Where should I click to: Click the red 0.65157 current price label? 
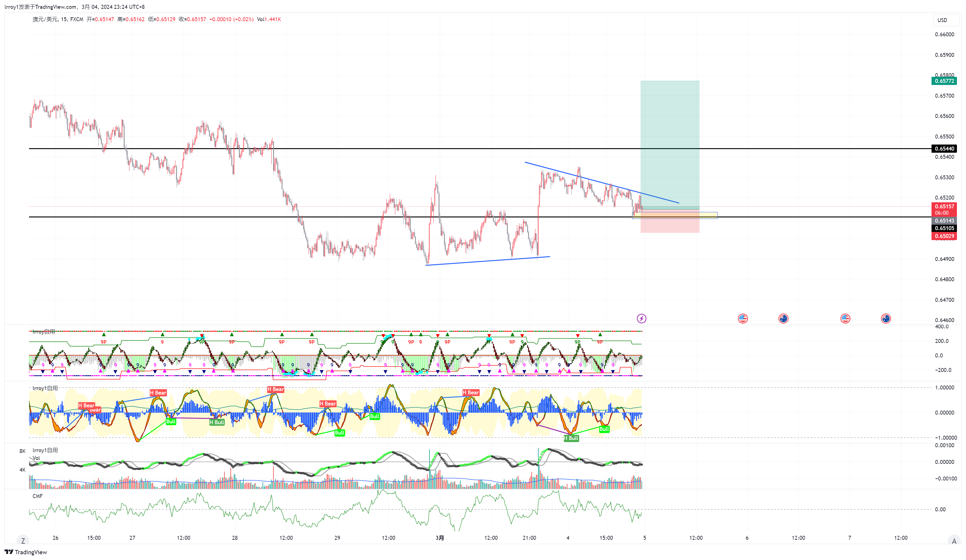point(944,209)
